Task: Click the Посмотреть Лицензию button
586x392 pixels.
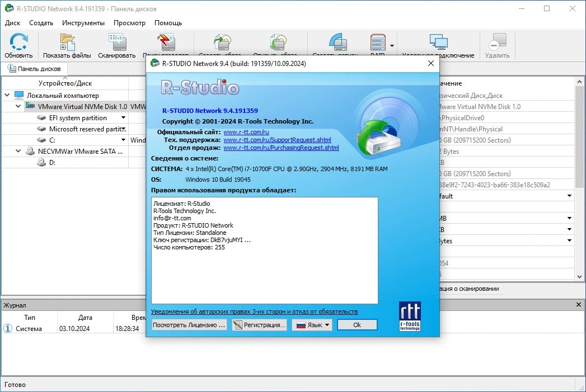Action: 189,325
